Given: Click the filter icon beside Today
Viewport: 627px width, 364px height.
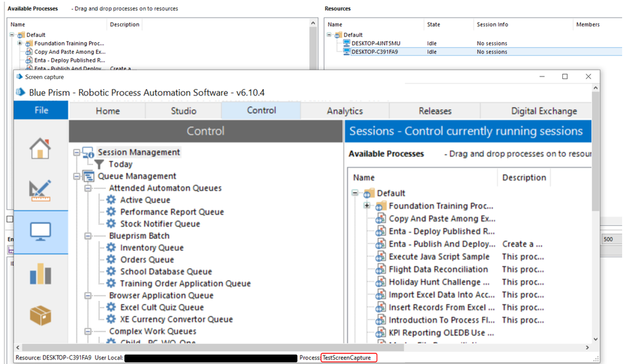Looking at the screenshot, I should click(99, 164).
